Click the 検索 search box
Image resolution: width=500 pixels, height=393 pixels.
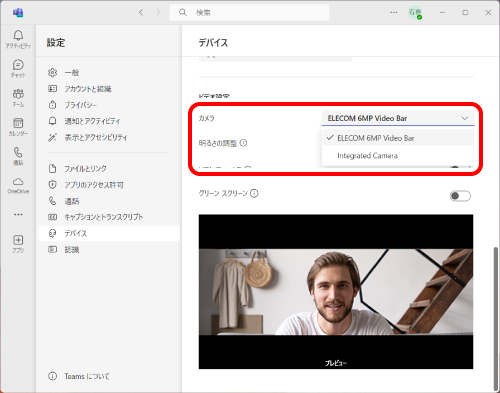coord(249,13)
